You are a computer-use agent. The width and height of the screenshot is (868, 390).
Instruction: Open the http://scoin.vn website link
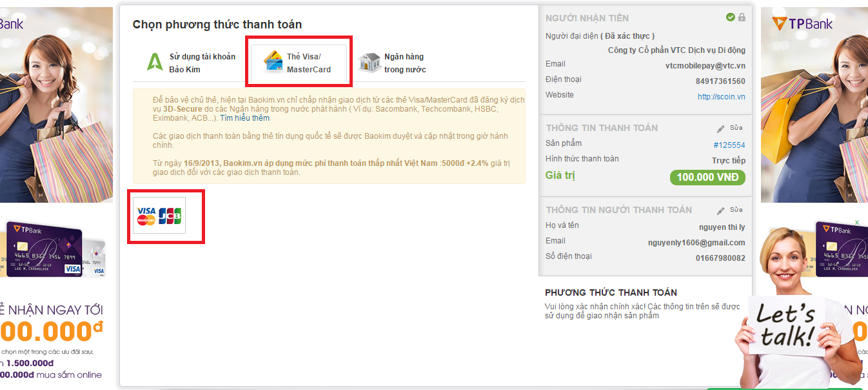(x=721, y=97)
